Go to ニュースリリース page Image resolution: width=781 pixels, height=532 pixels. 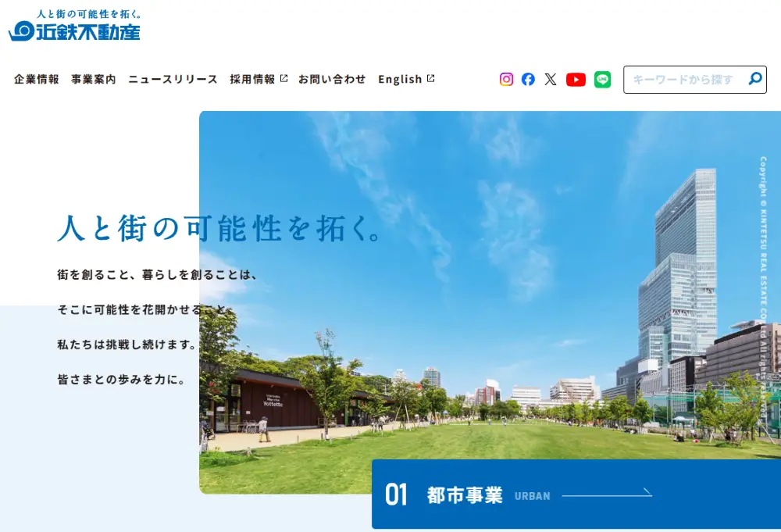[173, 79]
